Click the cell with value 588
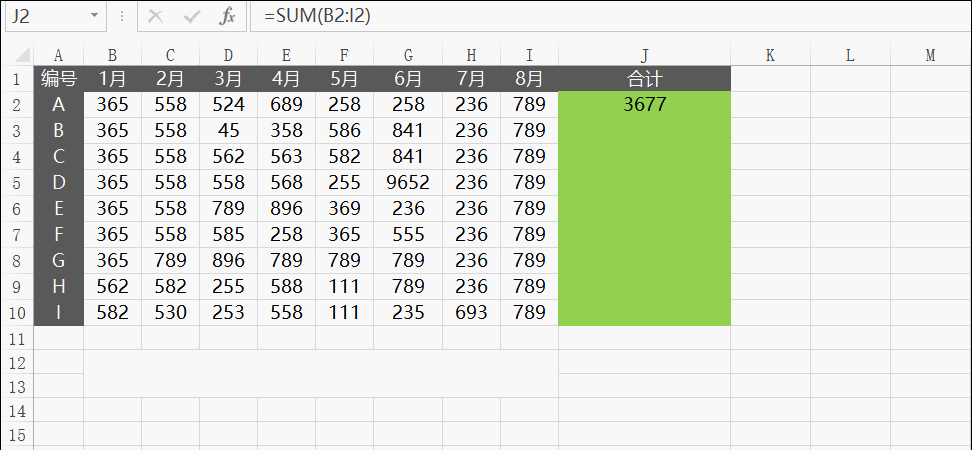Screen dimensions: 972x450 coord(286,287)
